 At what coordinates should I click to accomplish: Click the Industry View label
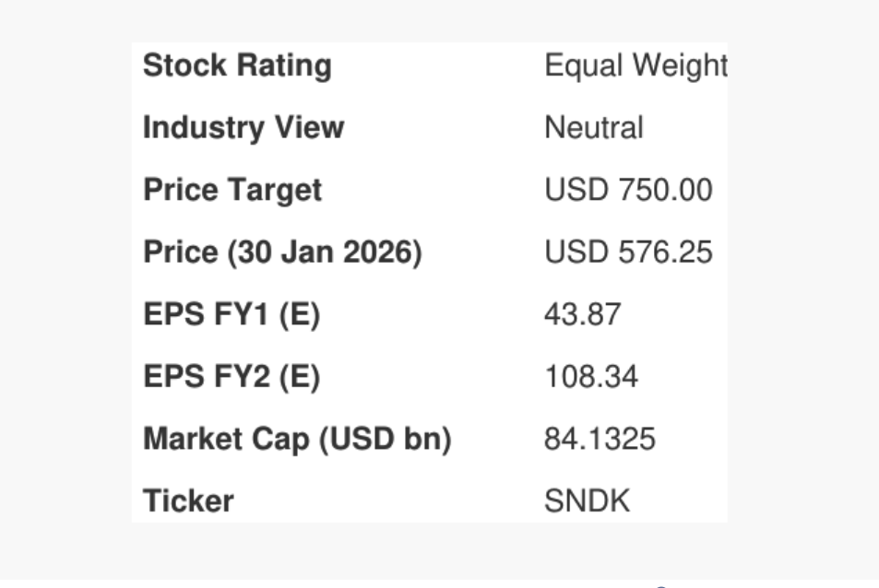(x=244, y=127)
